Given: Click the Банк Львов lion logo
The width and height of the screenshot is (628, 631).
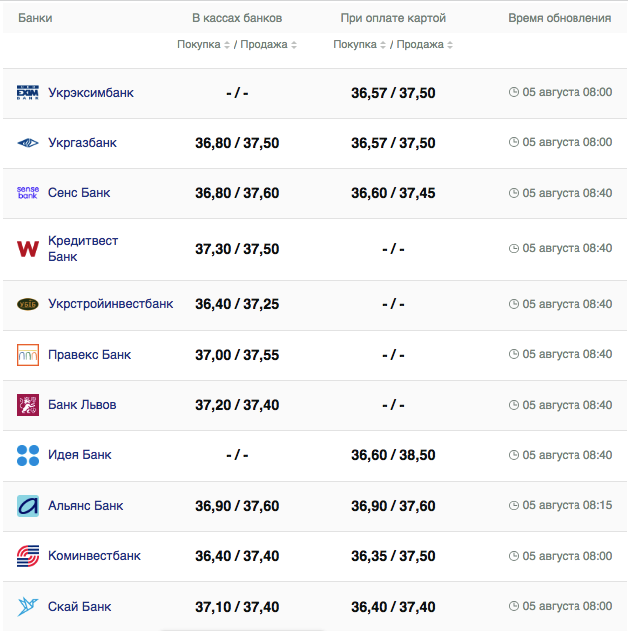Looking at the screenshot, I should coord(28,405).
